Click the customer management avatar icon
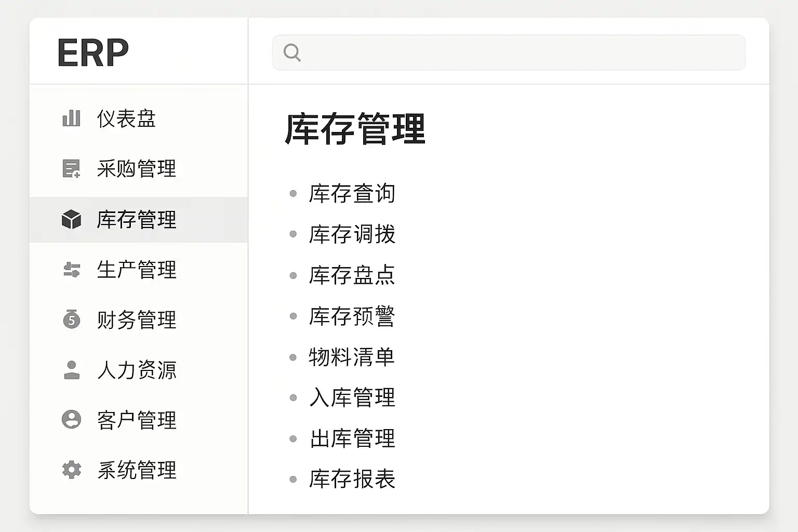Image resolution: width=798 pixels, height=532 pixels. (71, 420)
